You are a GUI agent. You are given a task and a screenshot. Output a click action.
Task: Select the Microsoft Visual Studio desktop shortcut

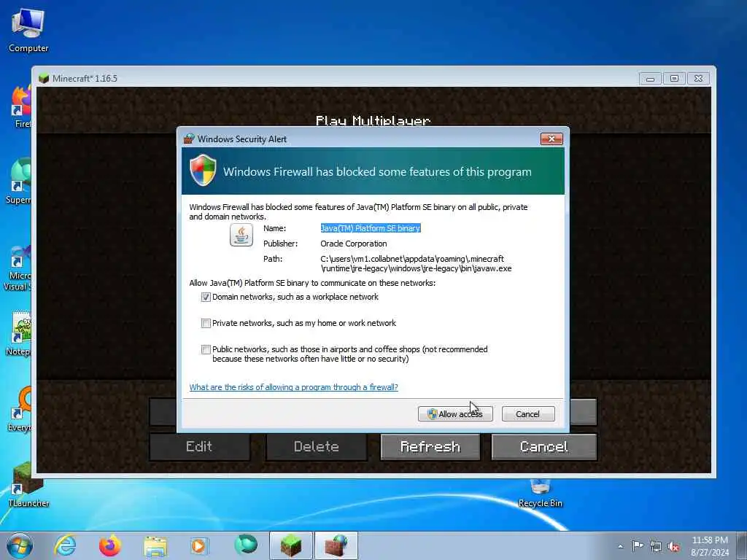[x=18, y=268]
